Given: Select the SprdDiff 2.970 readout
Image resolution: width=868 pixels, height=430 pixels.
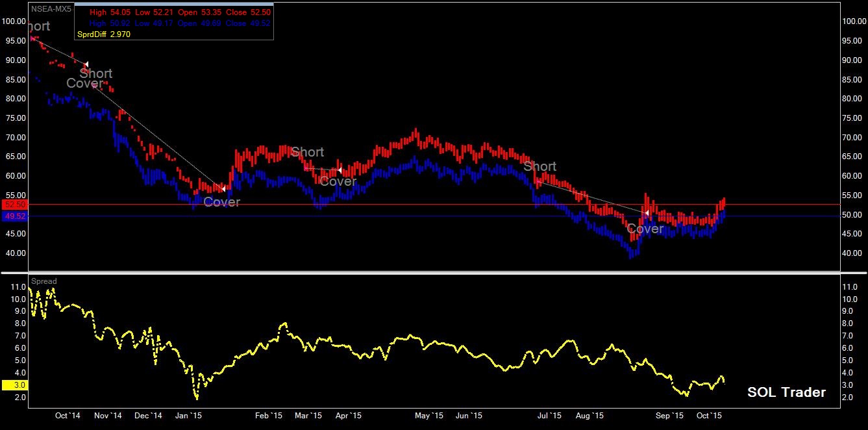Looking at the screenshot, I should [x=104, y=34].
